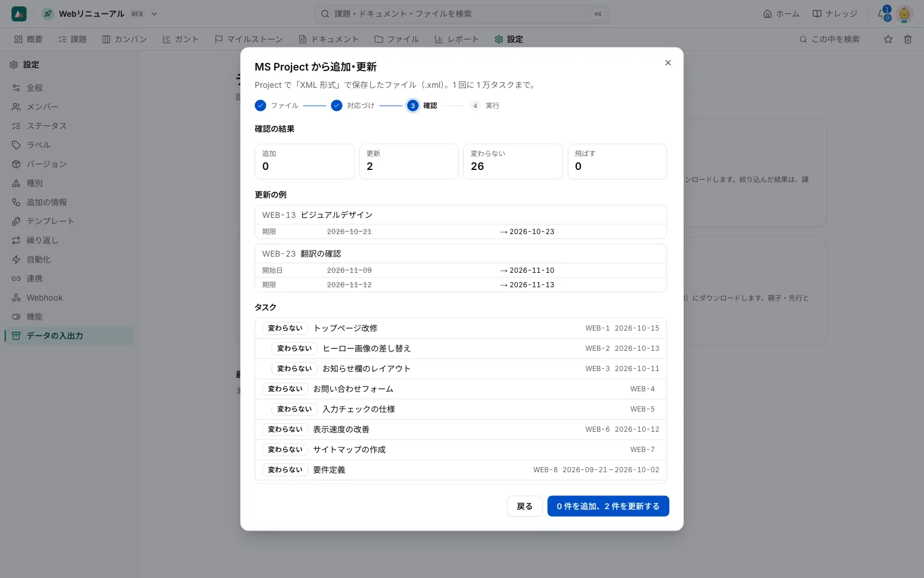Open ラベル settings

[69, 145]
